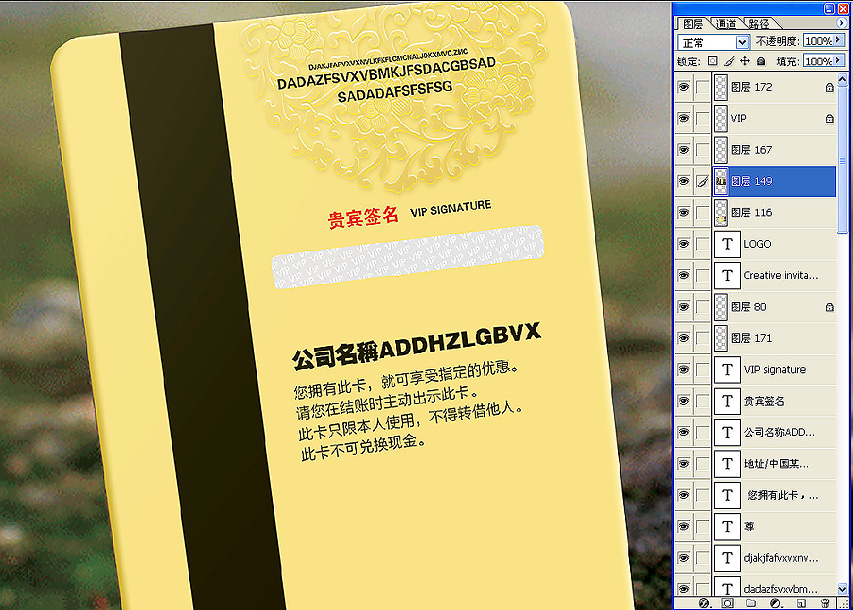Viewport: 853px width, 610px height.
Task: Click the thumbnail of 图层 116
Action: 721,213
